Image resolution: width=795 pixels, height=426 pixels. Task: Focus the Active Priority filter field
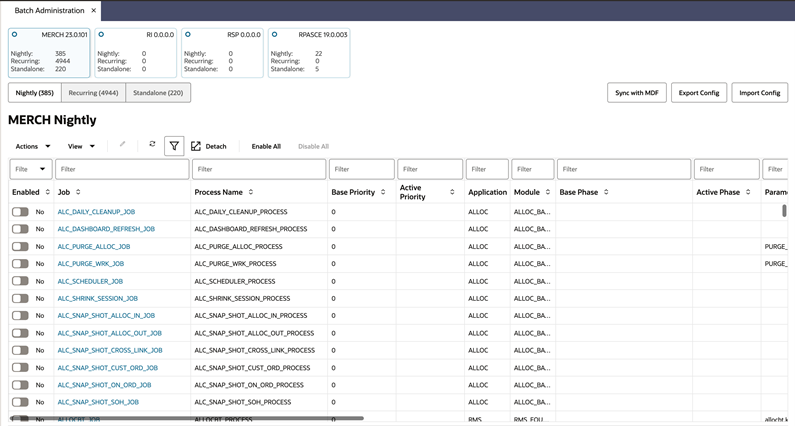click(x=430, y=169)
